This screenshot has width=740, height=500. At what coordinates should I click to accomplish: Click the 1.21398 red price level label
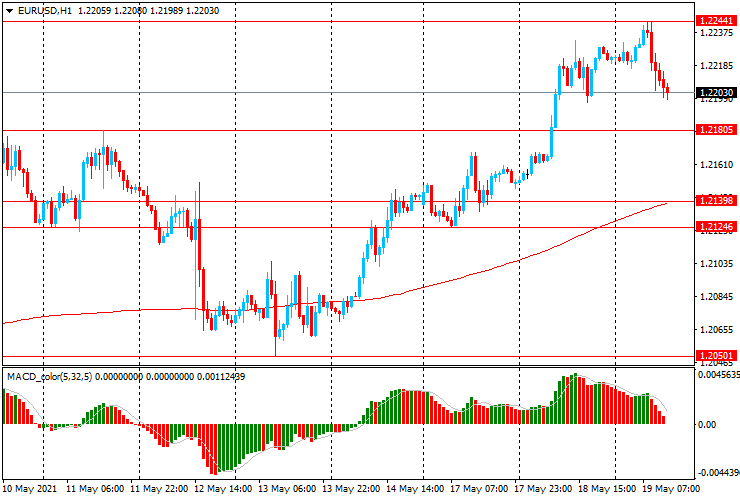point(716,201)
